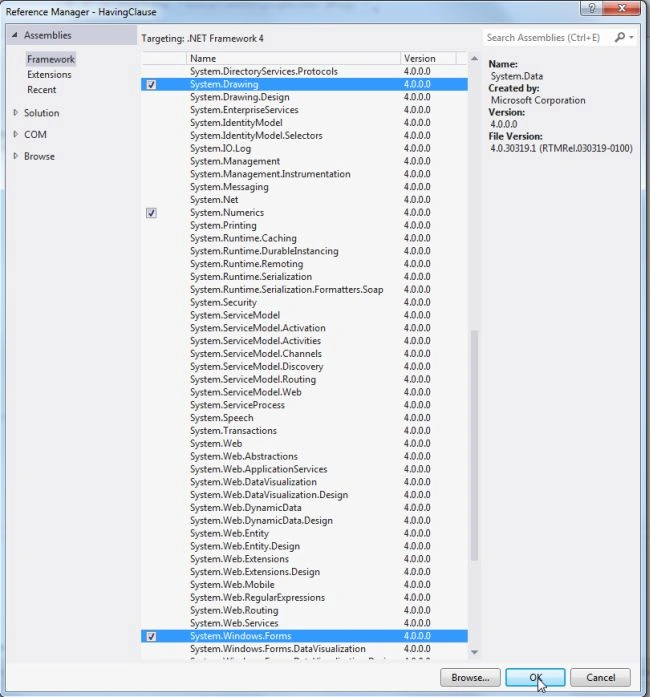Select the System.IdentityModel row
The width and height of the screenshot is (650, 697).
point(305,123)
